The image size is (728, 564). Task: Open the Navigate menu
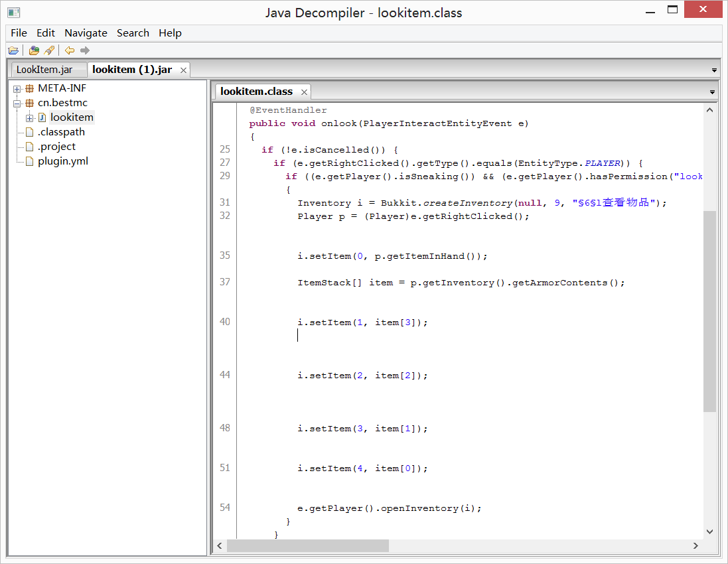86,33
